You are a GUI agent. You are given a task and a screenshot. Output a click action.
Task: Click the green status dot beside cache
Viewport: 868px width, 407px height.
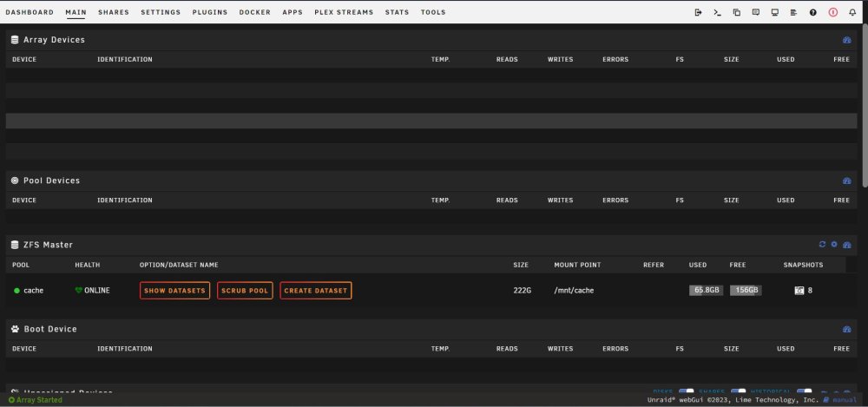click(x=16, y=291)
